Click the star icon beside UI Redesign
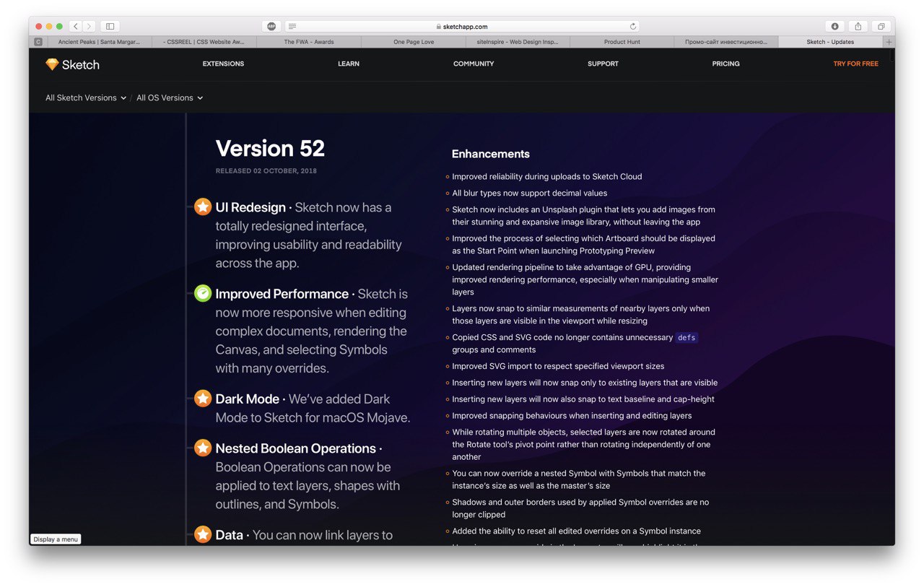The image size is (924, 587). click(203, 206)
